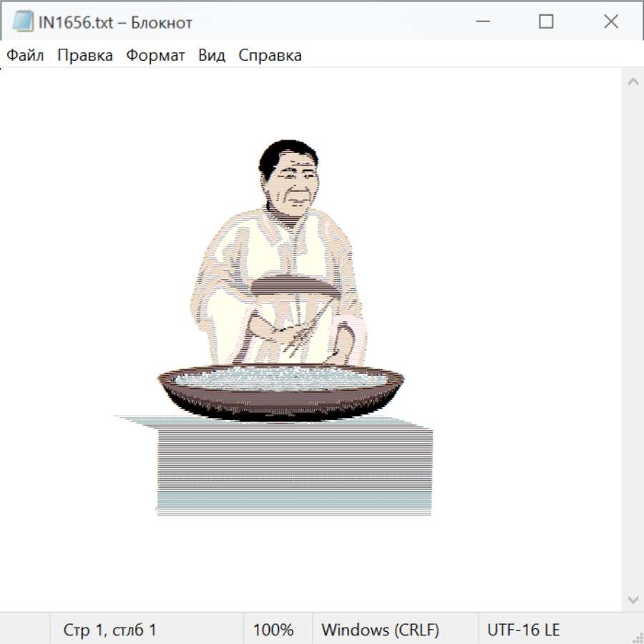Click the scroll up arrow of vertical scrollbar
Image resolution: width=644 pixels, height=644 pixels.
pos(633,82)
